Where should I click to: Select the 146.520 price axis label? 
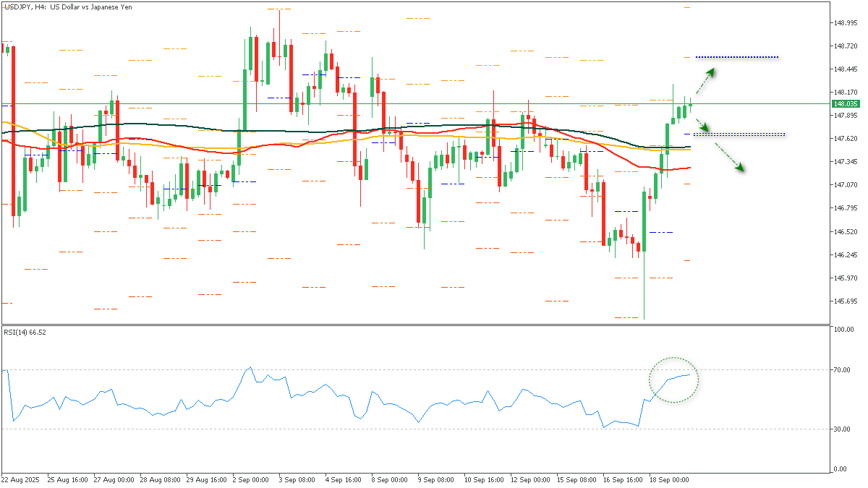click(845, 232)
